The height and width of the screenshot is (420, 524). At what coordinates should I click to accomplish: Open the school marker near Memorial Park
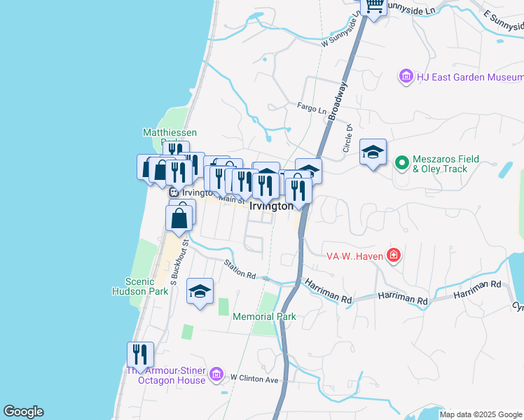tap(200, 293)
